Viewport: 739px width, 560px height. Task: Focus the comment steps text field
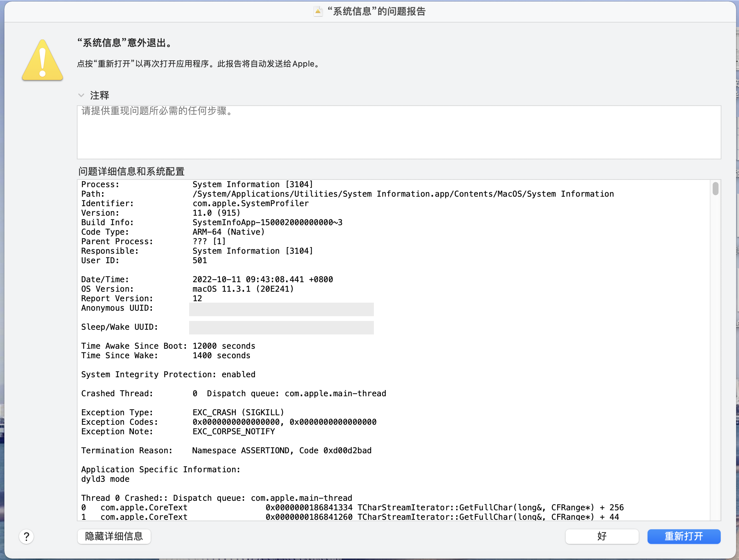[x=399, y=132]
